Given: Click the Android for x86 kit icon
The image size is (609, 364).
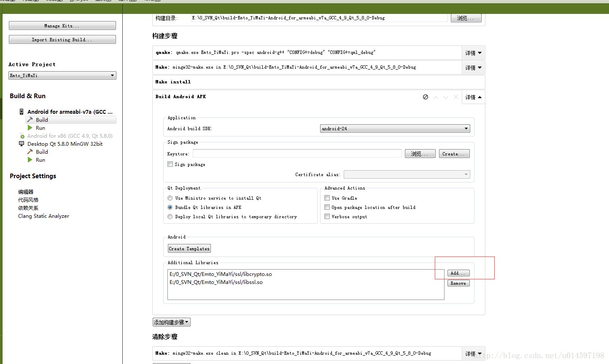Looking at the screenshot, I should pyautogui.click(x=22, y=136).
